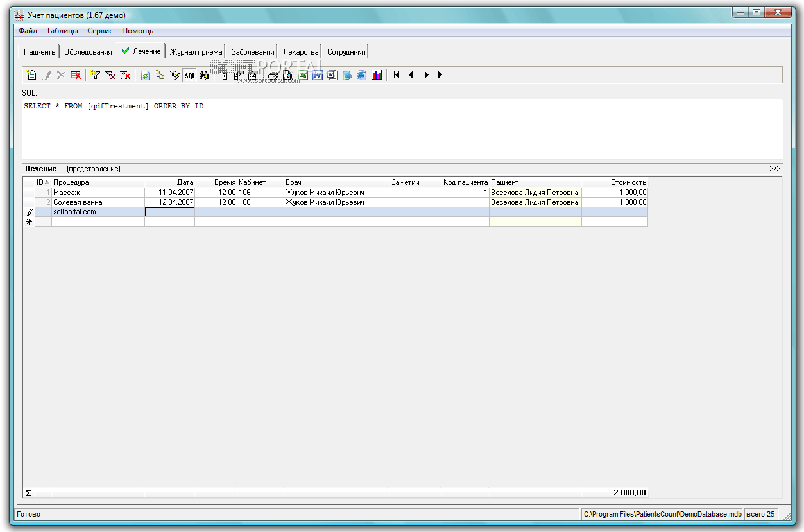Click the Кабинет column header
This screenshot has height=532, width=804.
(x=261, y=182)
